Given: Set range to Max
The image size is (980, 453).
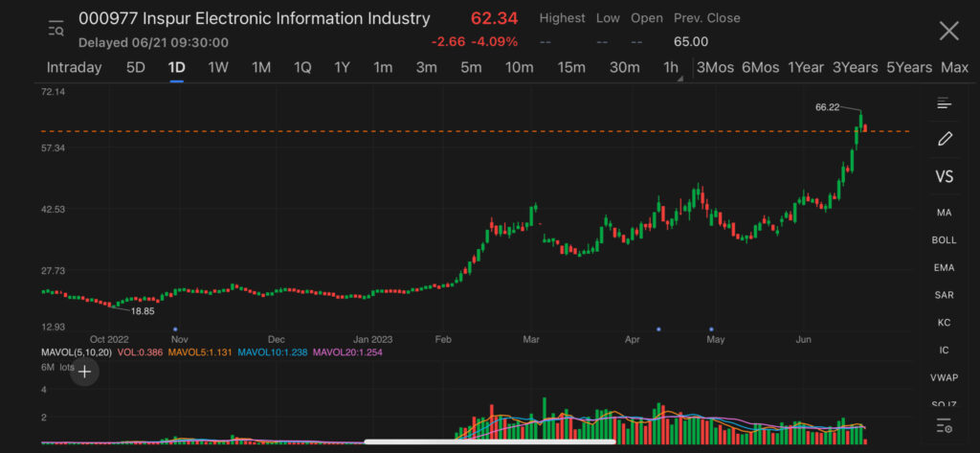Looking at the screenshot, I should click(954, 68).
